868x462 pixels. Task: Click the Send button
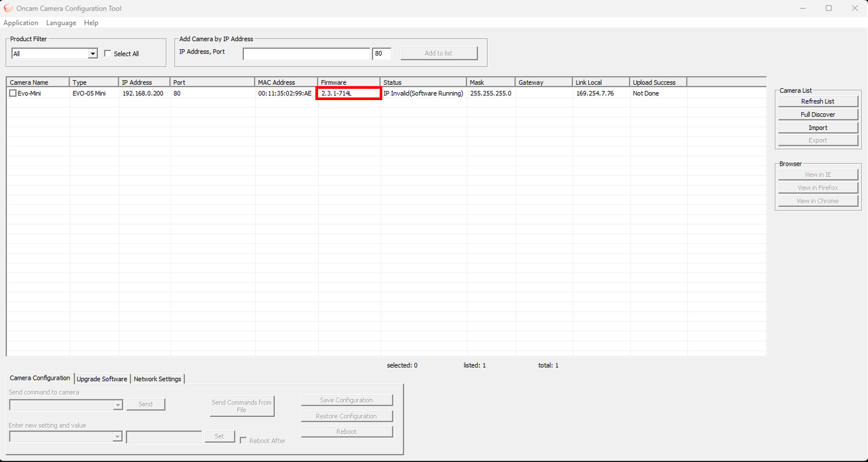click(x=146, y=404)
